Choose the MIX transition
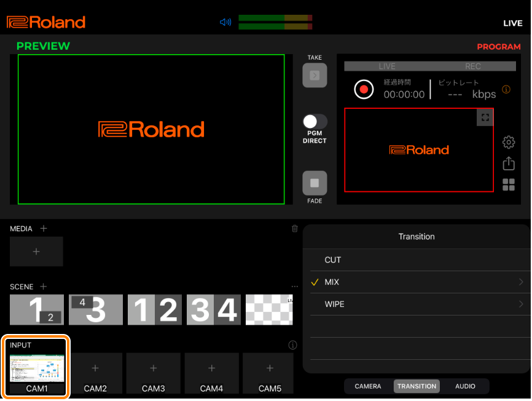The image size is (532, 401). coord(417,282)
